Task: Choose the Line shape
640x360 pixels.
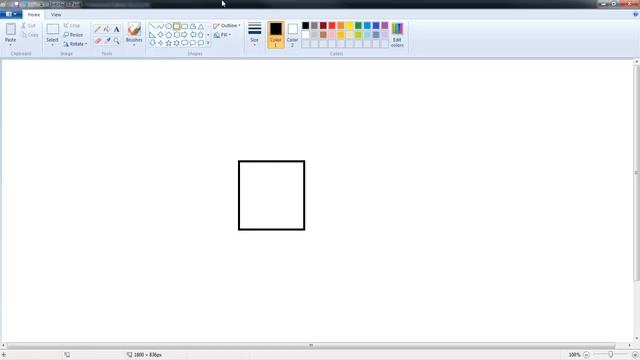Action: [152, 27]
